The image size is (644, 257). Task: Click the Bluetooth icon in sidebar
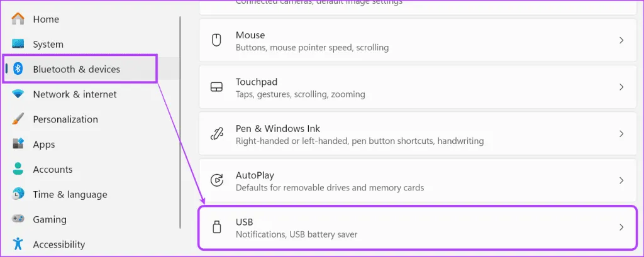(18, 69)
